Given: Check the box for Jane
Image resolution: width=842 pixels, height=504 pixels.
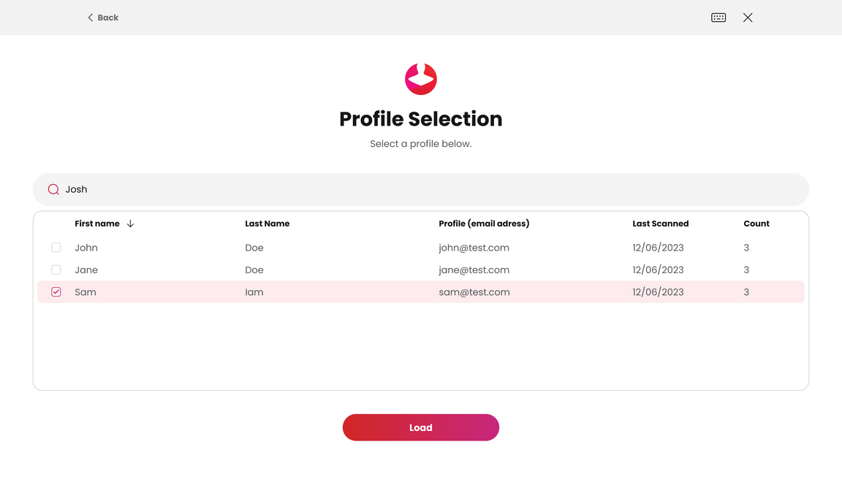Looking at the screenshot, I should [x=56, y=270].
